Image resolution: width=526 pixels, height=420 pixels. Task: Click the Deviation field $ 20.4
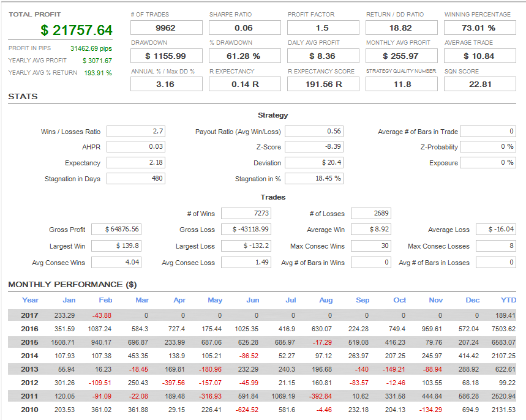point(314,163)
